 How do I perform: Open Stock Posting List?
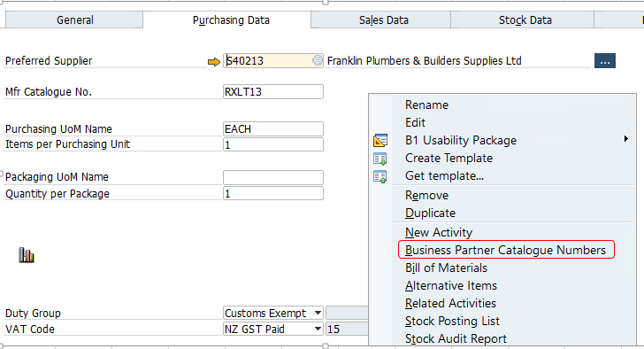(x=452, y=321)
